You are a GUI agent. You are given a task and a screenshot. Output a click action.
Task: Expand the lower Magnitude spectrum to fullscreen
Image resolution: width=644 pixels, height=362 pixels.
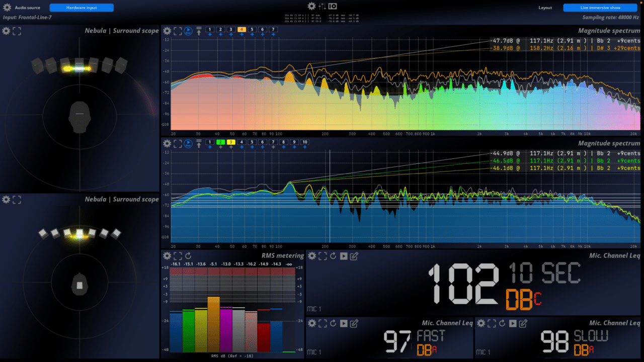(177, 143)
